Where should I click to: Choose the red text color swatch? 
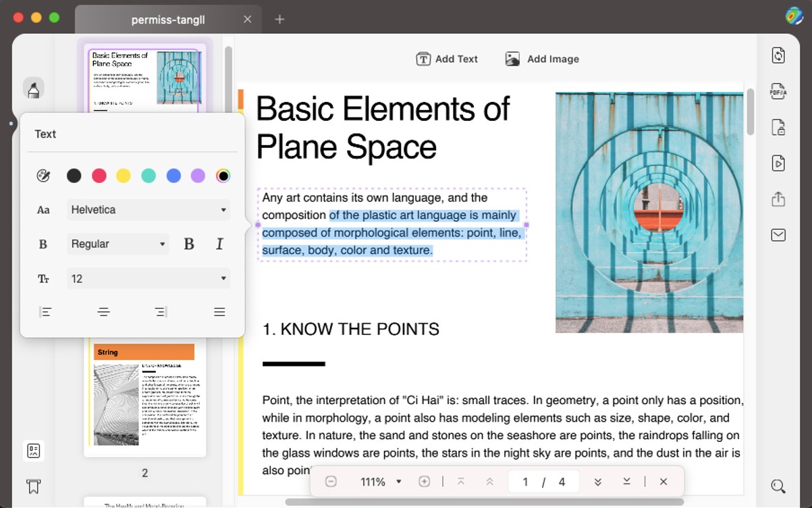coord(99,175)
